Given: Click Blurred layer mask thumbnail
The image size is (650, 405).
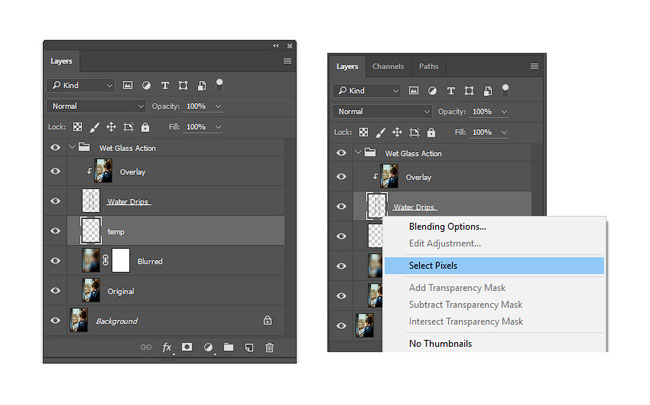Looking at the screenshot, I should pyautogui.click(x=121, y=260).
